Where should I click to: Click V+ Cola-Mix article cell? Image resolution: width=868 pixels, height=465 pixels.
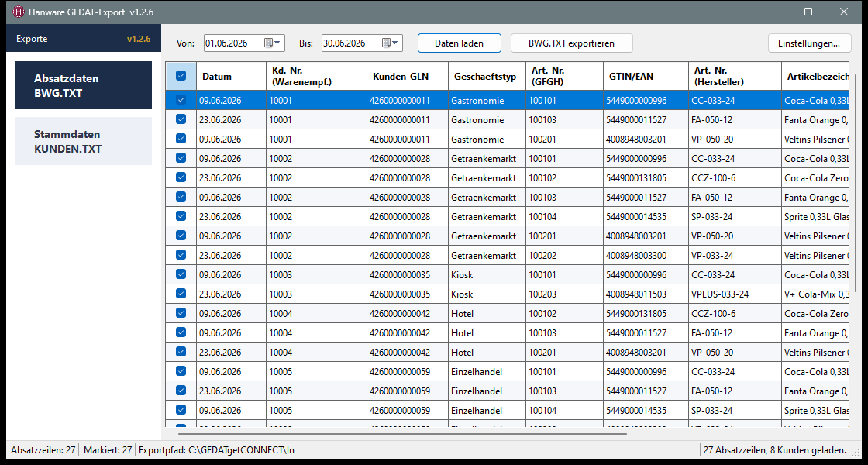click(815, 294)
